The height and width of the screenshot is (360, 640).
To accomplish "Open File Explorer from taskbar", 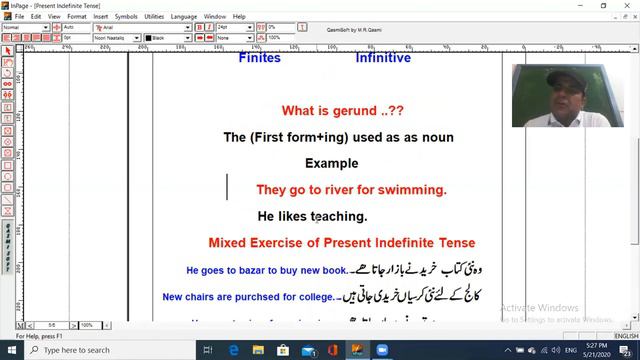I will tap(258, 350).
